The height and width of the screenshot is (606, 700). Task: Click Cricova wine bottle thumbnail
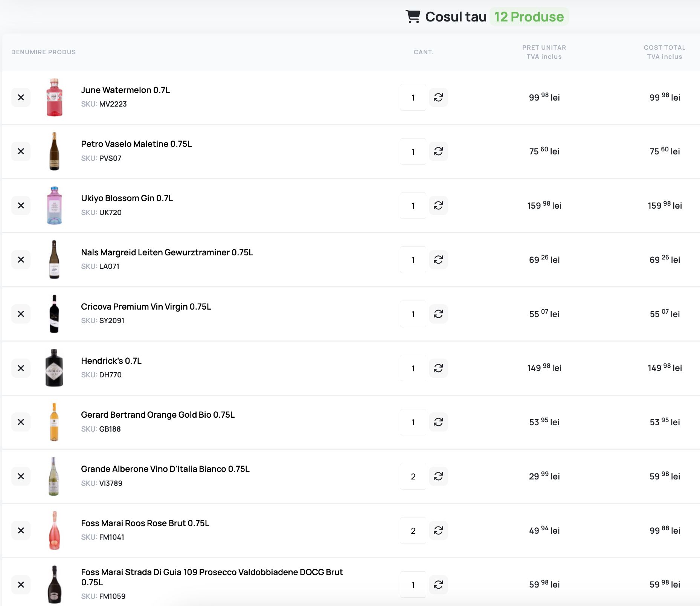54,314
